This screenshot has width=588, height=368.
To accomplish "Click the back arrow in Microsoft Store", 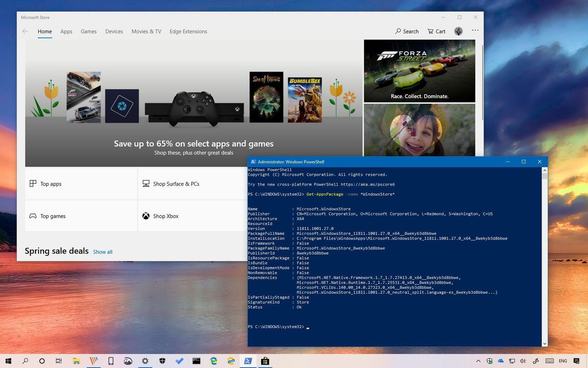I will point(25,32).
